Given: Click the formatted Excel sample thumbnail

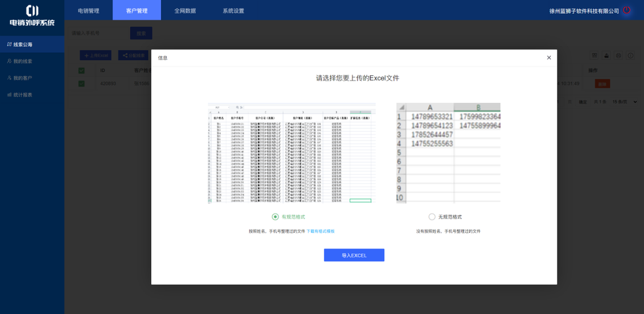Looking at the screenshot, I should [292, 153].
